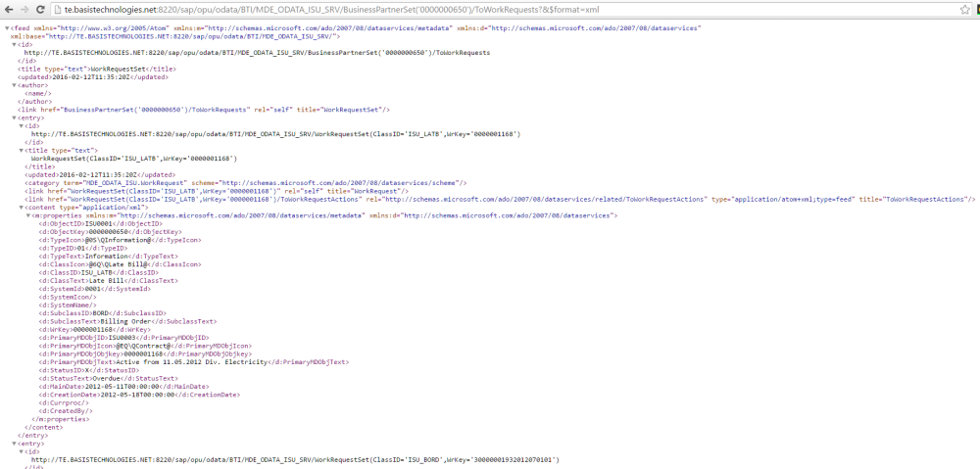The image size is (980, 469).
Task: Click the closing content tag
Action: pos(44,427)
